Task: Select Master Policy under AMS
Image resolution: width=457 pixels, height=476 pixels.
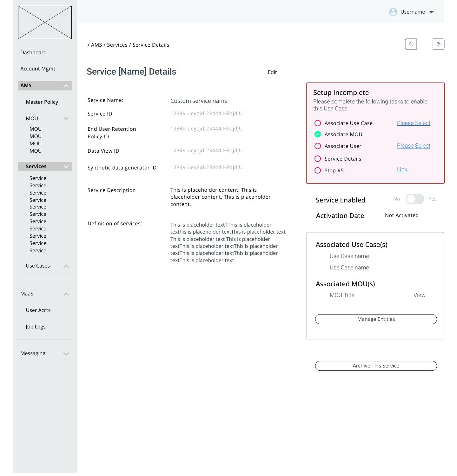Action: pos(42,102)
